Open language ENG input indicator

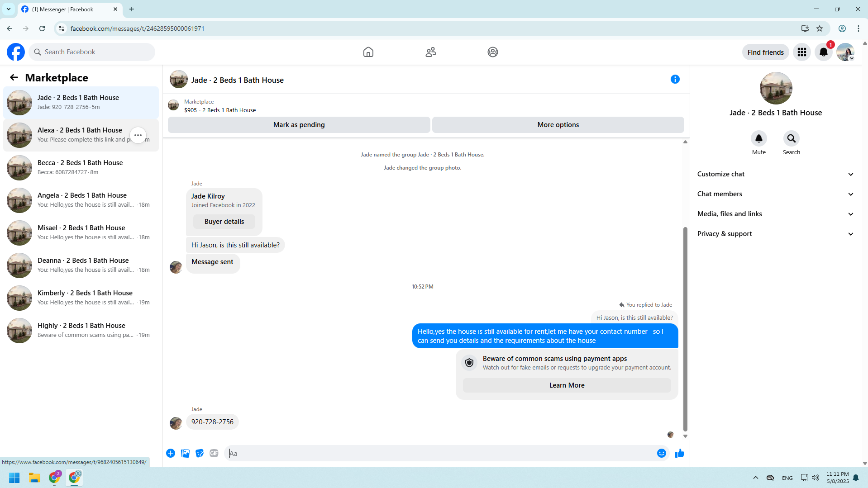pyautogui.click(x=787, y=478)
